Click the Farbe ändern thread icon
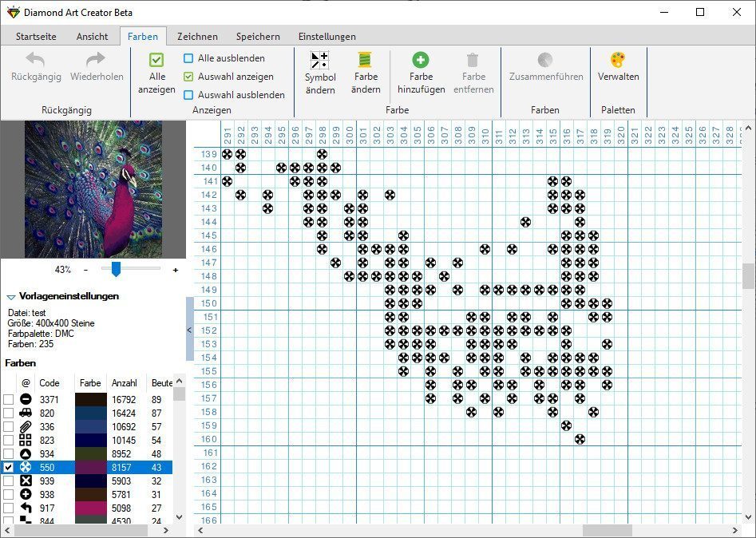This screenshot has width=756, height=538. tap(366, 60)
